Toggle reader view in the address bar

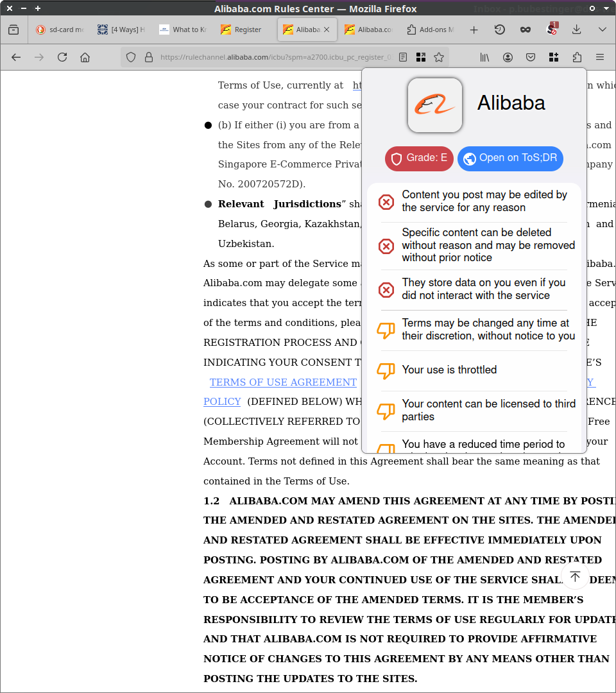coord(403,57)
